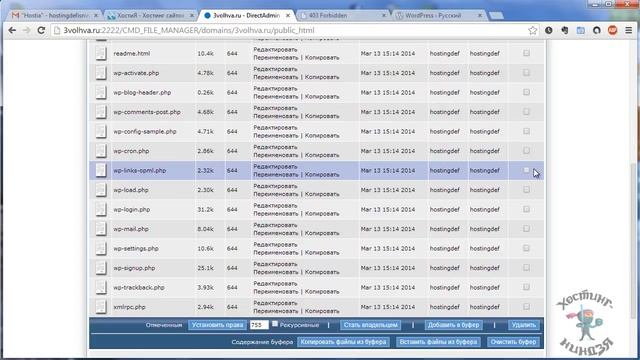640x360 pixels.
Task: Click the 644 permission of wp-settings.php
Action: point(232,249)
